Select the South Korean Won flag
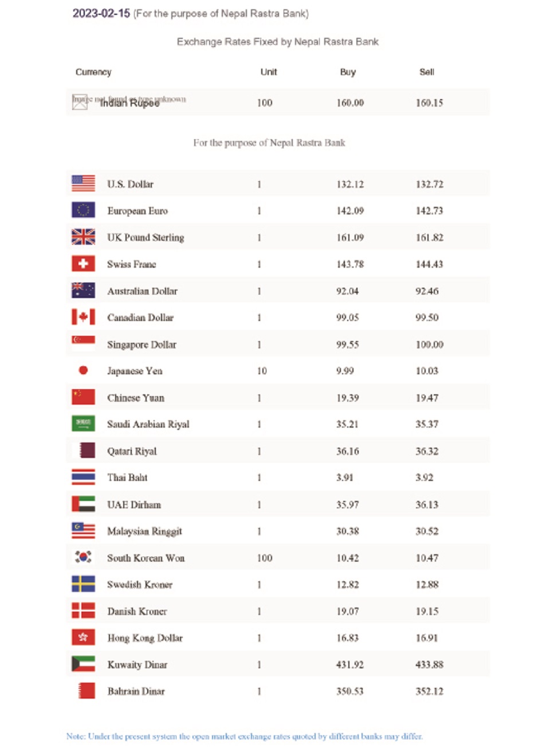The height and width of the screenshot is (756, 550). tap(83, 557)
